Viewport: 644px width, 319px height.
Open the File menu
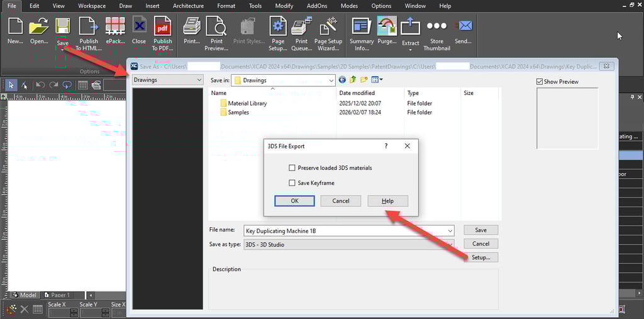click(11, 6)
